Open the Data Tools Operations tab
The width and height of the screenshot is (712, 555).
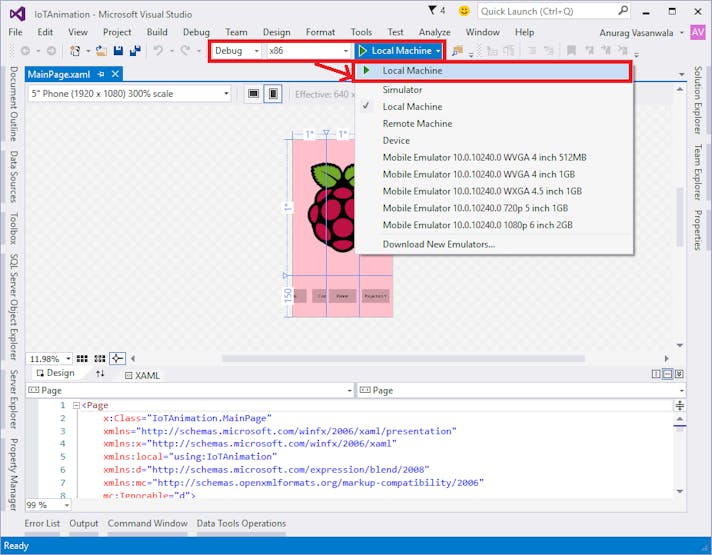tap(241, 524)
